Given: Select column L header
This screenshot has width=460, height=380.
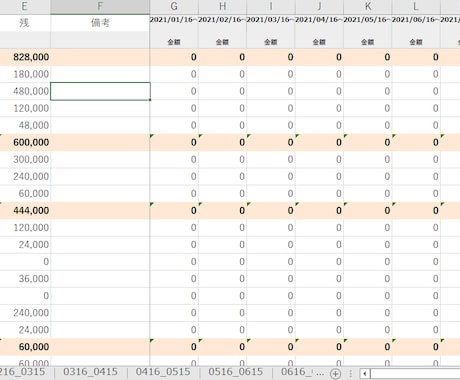Looking at the screenshot, I should coord(416,6).
